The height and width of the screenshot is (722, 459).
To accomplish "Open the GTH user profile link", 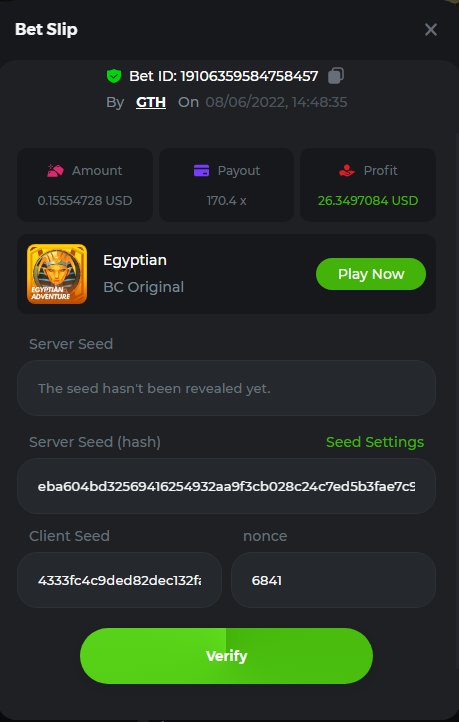I will click(151, 102).
